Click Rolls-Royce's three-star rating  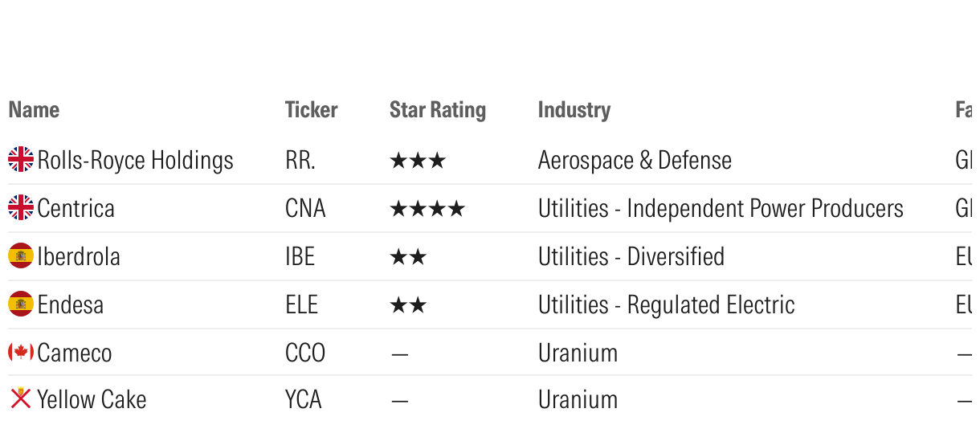(417, 161)
